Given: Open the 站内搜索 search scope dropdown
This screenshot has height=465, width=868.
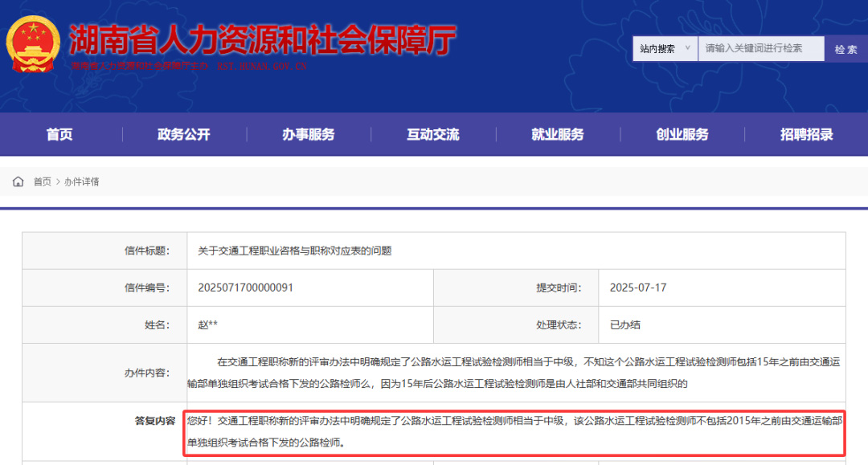Looking at the screenshot, I should [x=665, y=48].
